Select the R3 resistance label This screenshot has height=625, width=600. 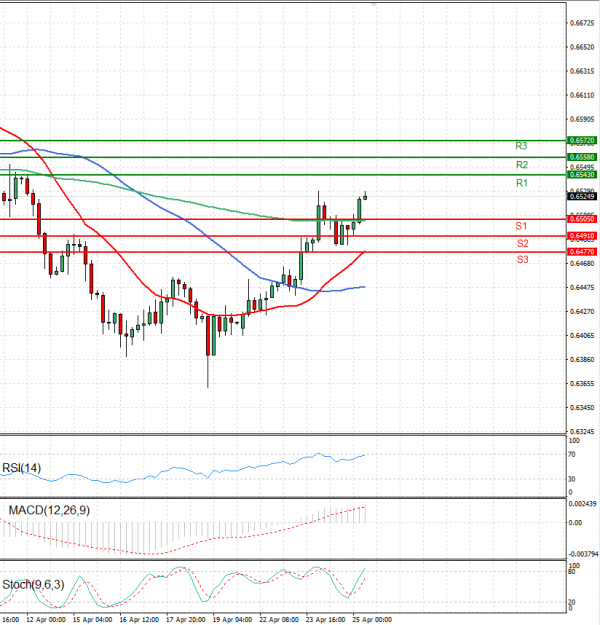coord(521,146)
